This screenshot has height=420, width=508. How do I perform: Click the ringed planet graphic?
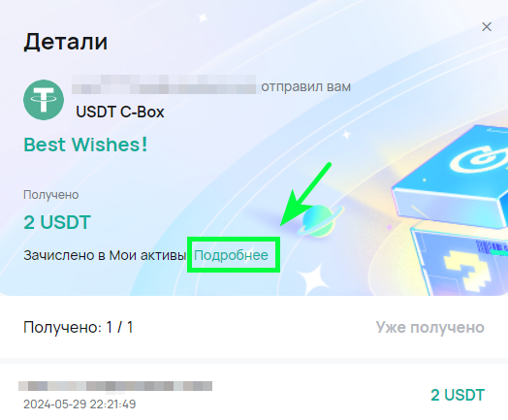coord(320,220)
